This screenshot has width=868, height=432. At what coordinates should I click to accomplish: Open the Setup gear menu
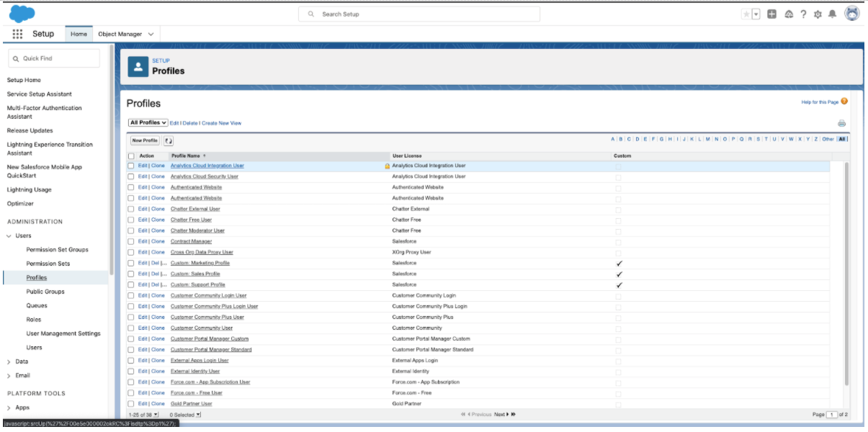pyautogui.click(x=818, y=14)
